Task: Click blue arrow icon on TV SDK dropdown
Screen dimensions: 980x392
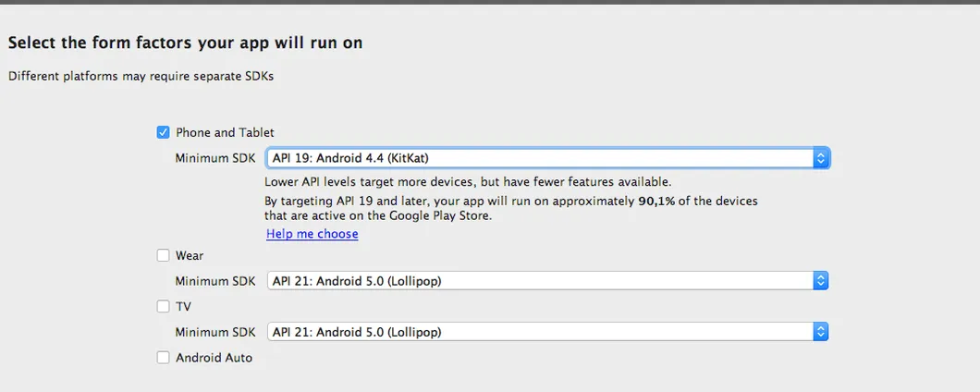Action: [x=821, y=332]
